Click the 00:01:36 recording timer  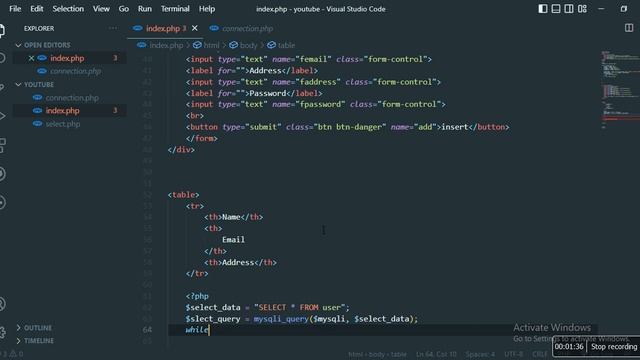[569, 347]
